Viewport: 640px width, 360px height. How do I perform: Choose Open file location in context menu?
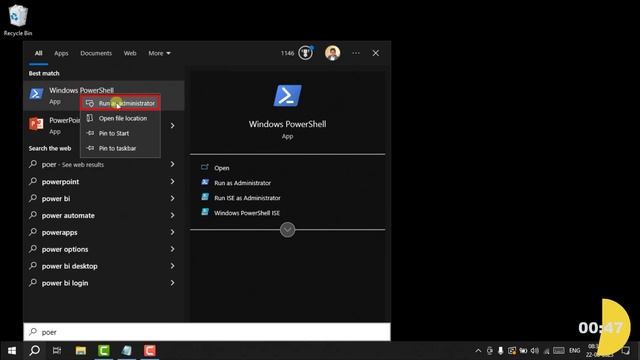click(120, 118)
